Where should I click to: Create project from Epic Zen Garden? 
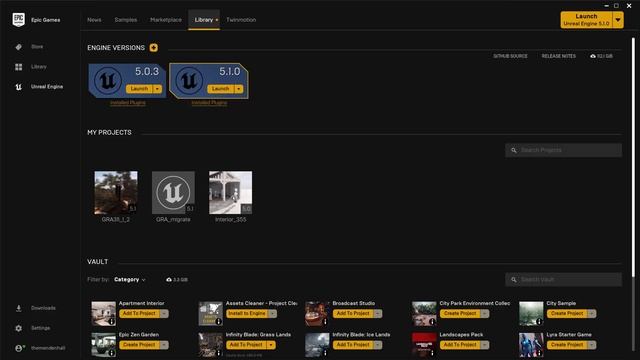click(x=139, y=345)
